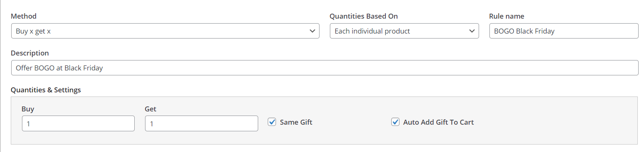The image size is (644, 152).
Task: Click the Rule name label
Action: coord(506,16)
